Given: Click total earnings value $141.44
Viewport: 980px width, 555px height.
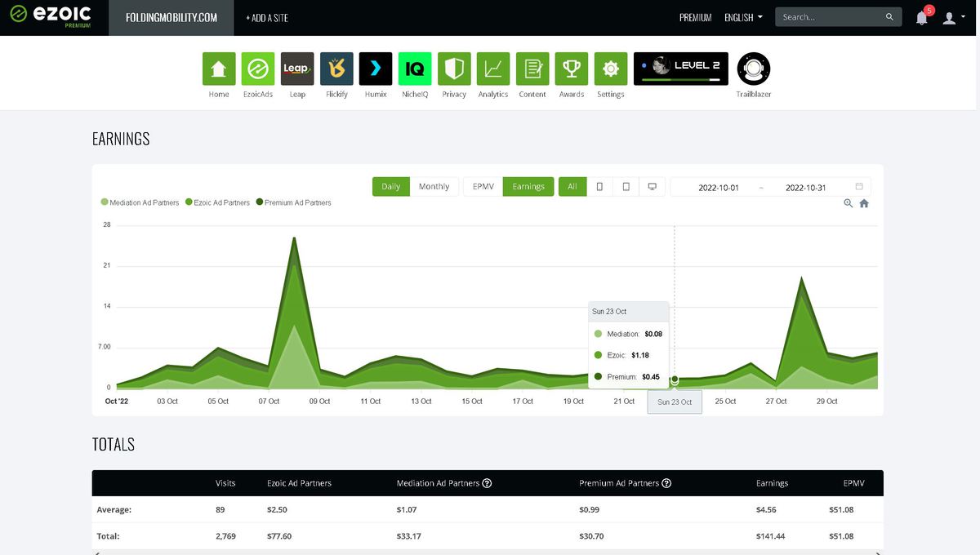Looking at the screenshot, I should pos(770,536).
